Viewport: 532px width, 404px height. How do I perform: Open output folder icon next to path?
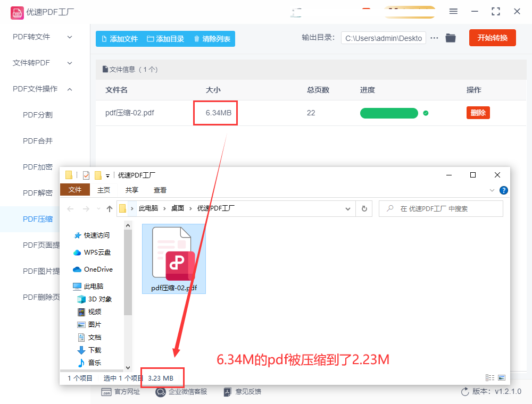(451, 38)
